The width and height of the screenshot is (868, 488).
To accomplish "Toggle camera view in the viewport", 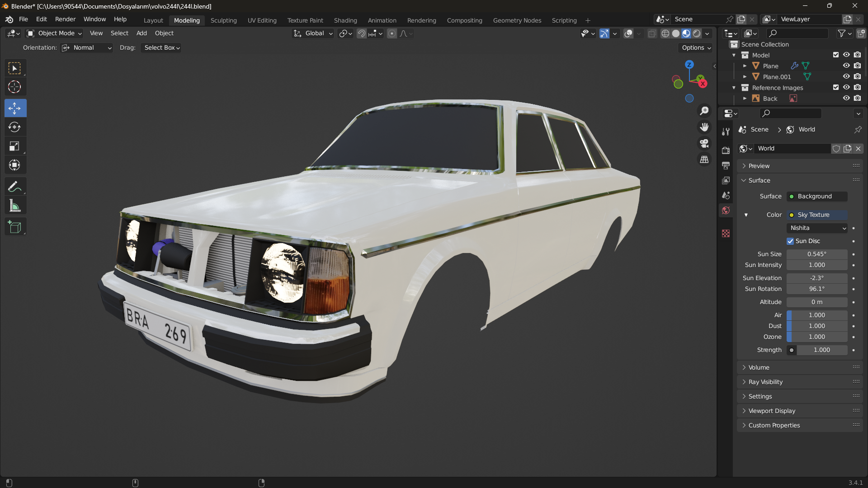I will tap(704, 144).
